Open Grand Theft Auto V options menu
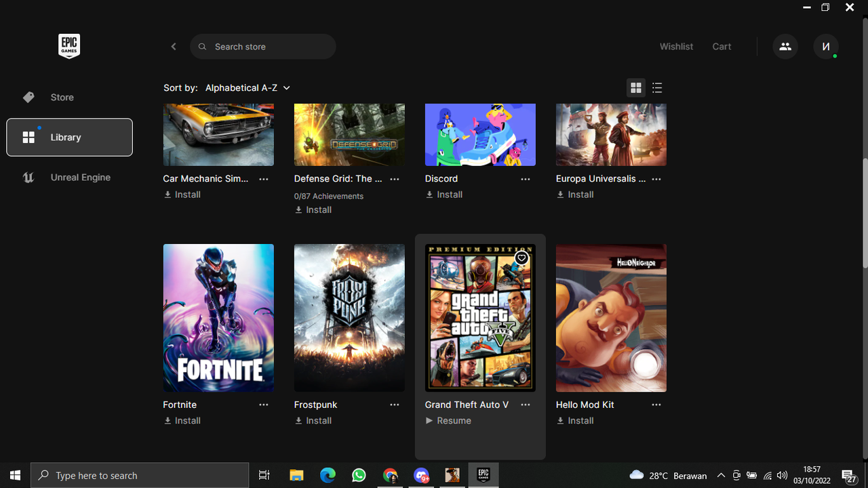 point(526,405)
